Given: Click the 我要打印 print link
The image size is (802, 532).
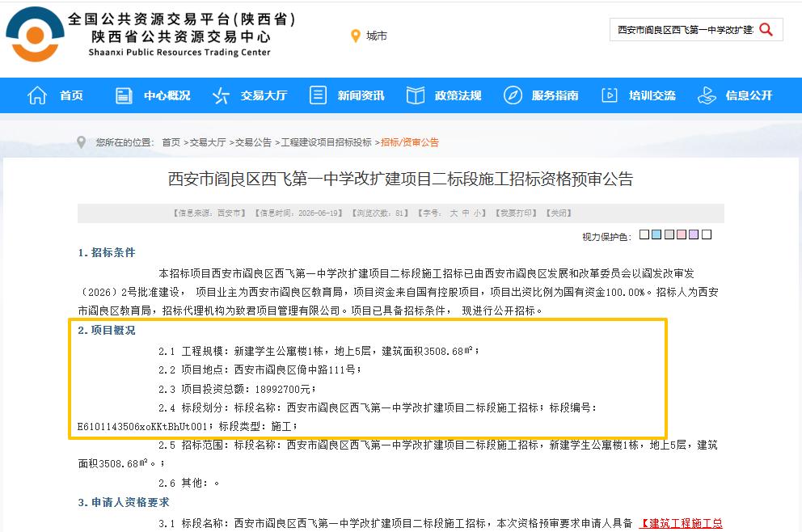Looking at the screenshot, I should tap(516, 213).
